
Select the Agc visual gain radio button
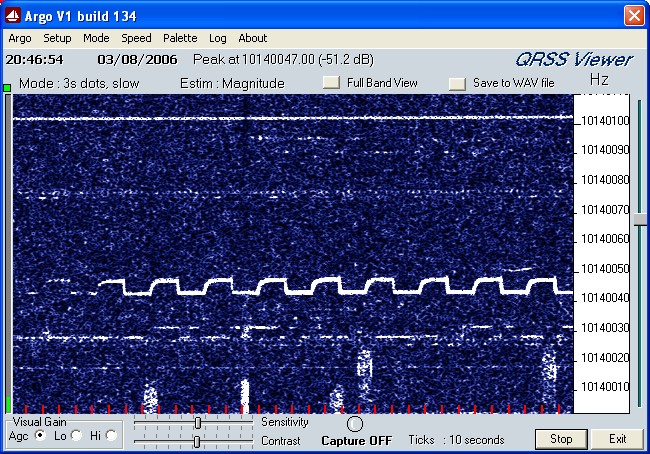pos(40,436)
